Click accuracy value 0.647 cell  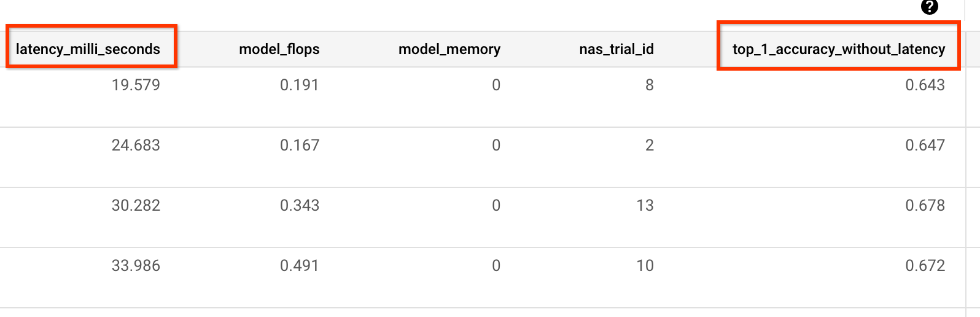click(x=925, y=145)
